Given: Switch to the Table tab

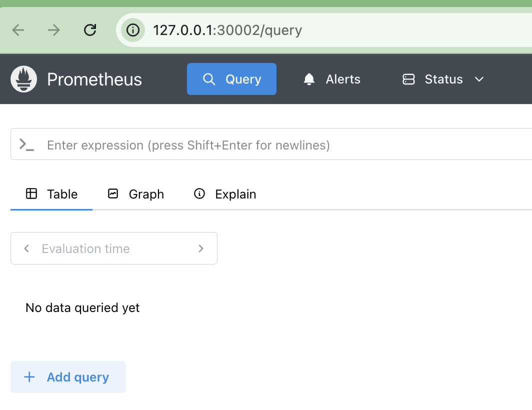Looking at the screenshot, I should coord(51,194).
